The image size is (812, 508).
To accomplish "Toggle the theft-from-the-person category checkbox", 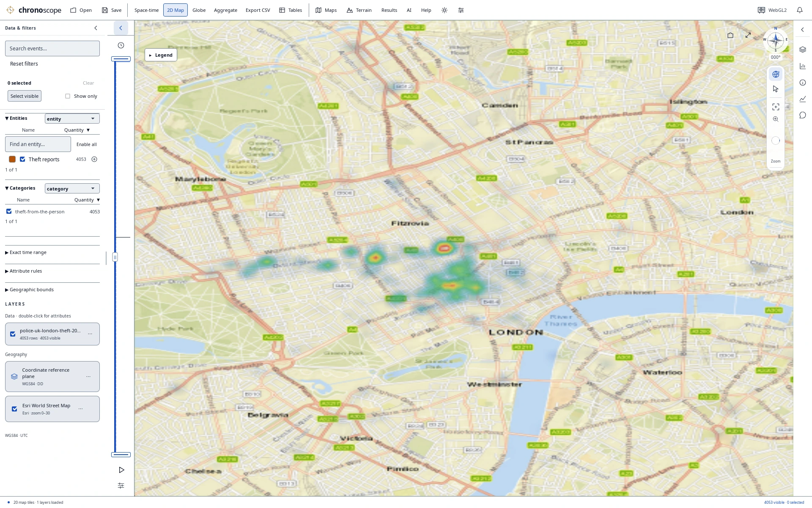I will (x=9, y=211).
